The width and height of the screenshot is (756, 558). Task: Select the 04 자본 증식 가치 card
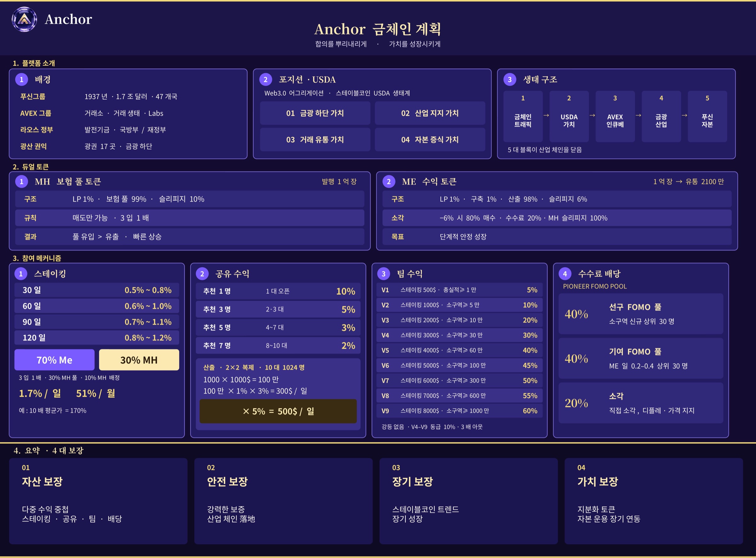click(430, 140)
